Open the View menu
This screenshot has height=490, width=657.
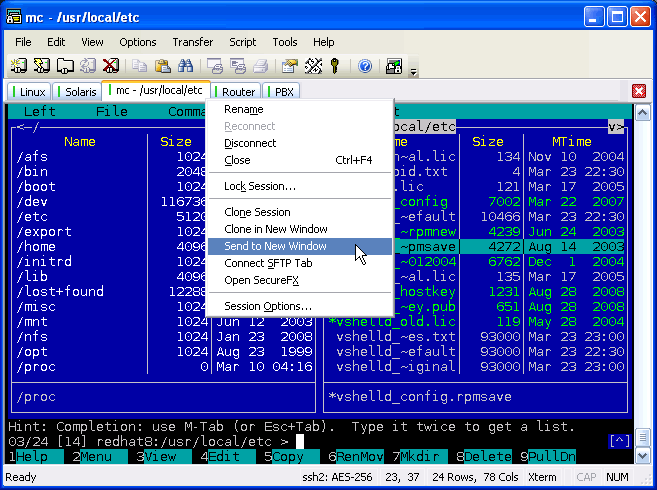coord(92,42)
